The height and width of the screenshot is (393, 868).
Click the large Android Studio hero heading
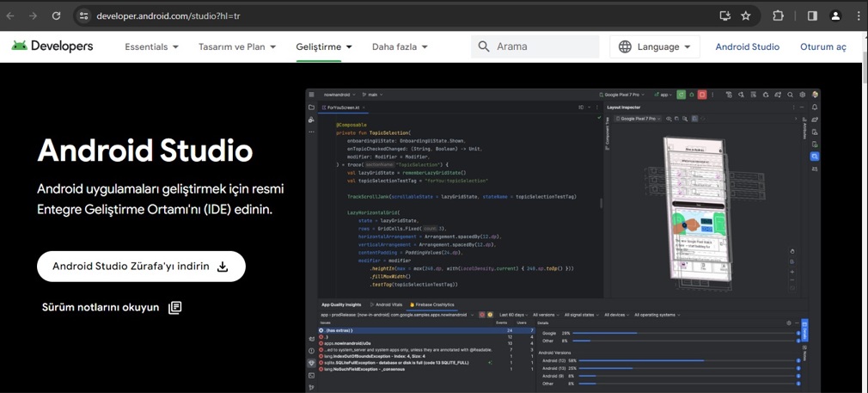145,150
